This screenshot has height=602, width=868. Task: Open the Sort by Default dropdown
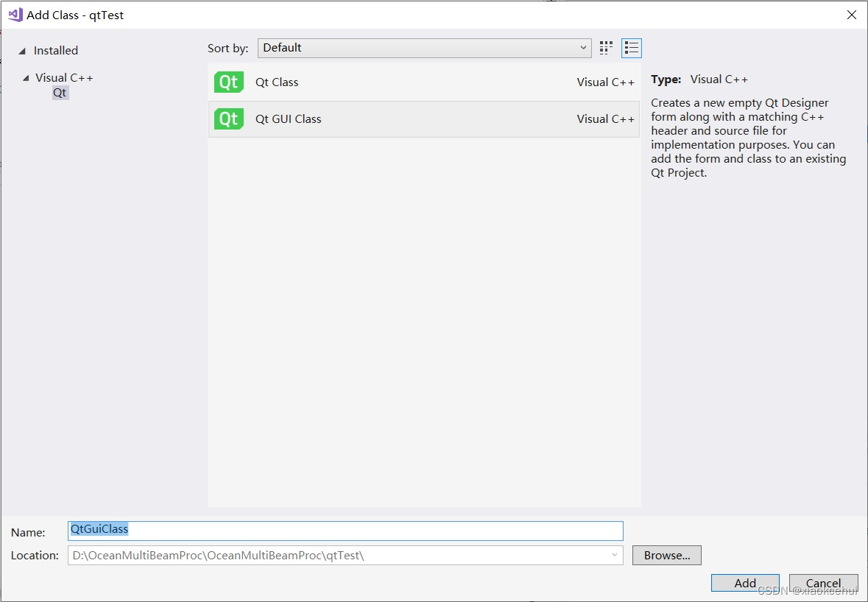click(424, 48)
